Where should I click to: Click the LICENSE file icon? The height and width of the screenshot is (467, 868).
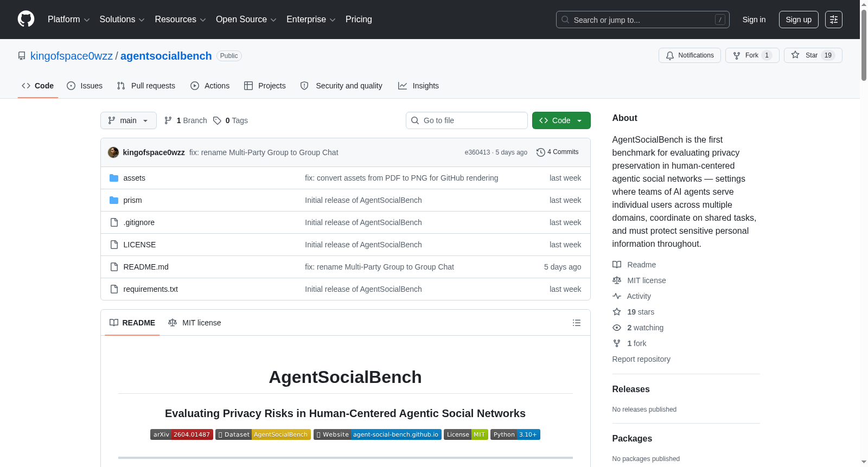point(114,245)
